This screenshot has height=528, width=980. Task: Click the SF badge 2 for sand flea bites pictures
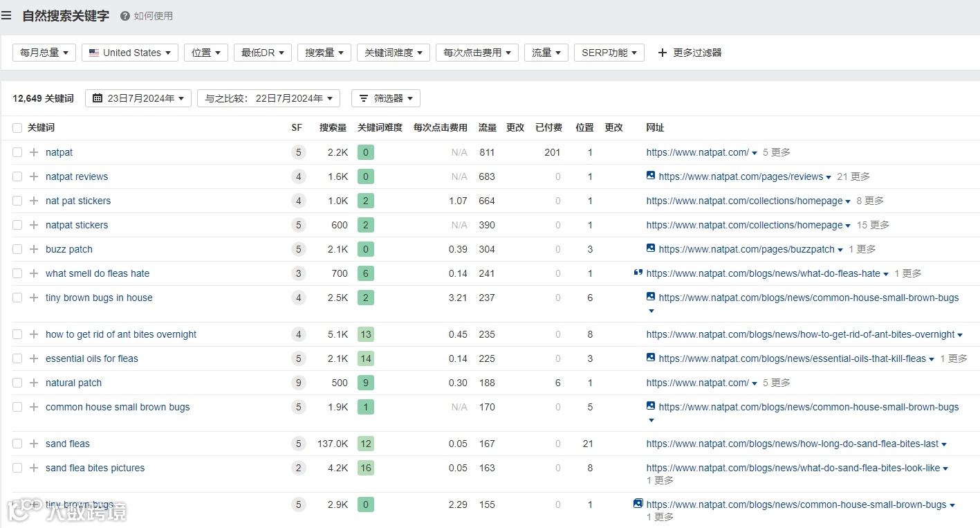(x=299, y=468)
